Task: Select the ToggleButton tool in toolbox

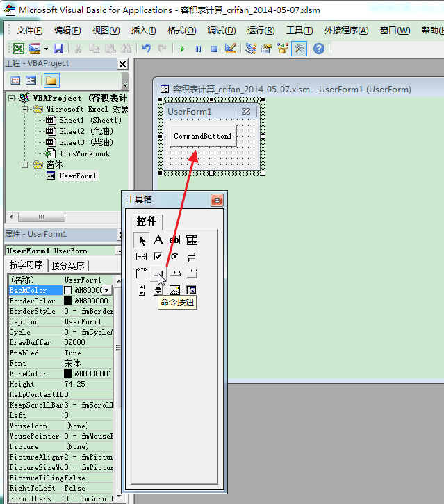Action: [x=192, y=256]
